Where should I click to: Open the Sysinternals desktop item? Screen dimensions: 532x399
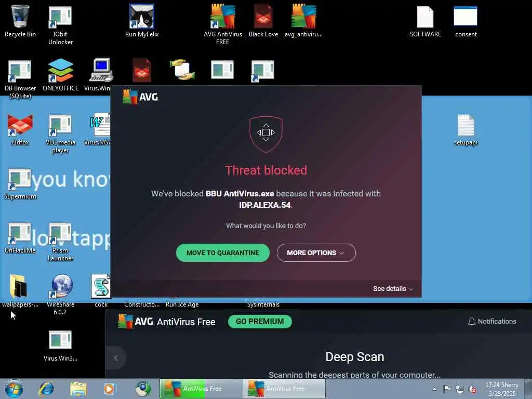(x=263, y=304)
